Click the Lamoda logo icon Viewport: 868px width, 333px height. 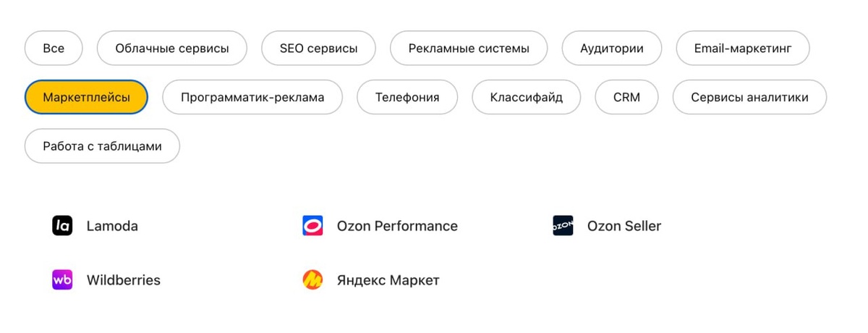coord(62,226)
